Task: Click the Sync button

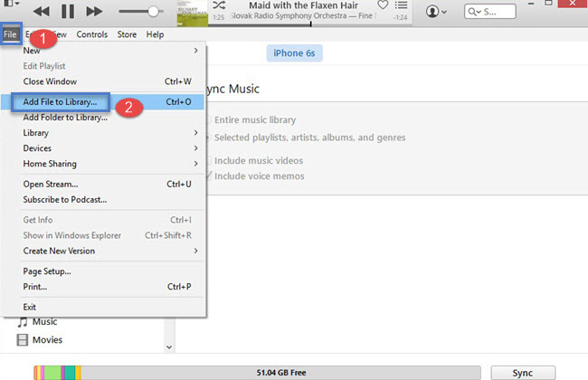Action: pyautogui.click(x=523, y=373)
